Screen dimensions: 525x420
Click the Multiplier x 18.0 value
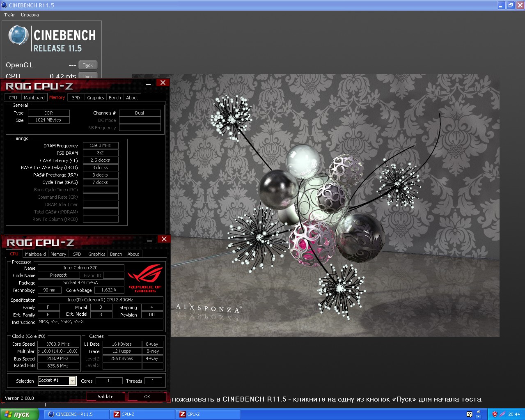(x=58, y=351)
